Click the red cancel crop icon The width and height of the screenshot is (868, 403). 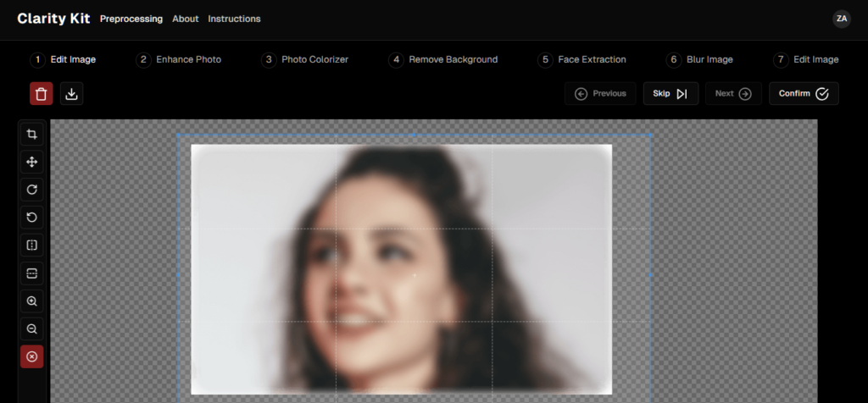32,356
